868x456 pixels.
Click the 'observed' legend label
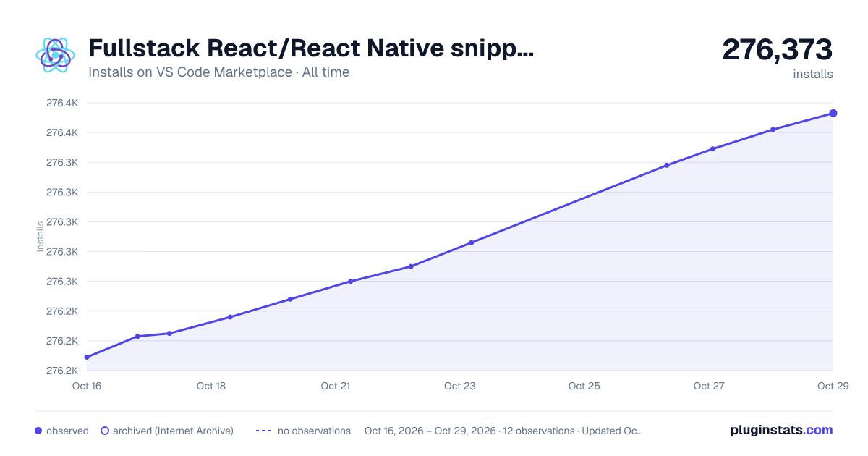pos(67,431)
